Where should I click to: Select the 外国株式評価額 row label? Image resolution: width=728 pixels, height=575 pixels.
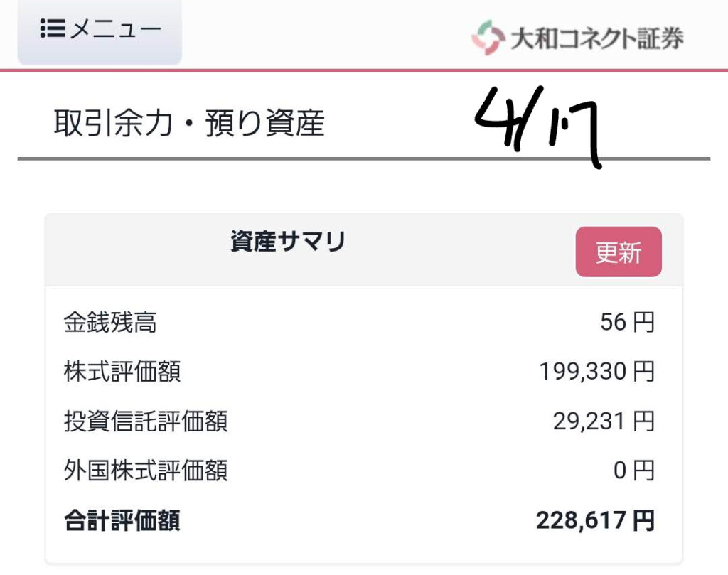(x=146, y=471)
